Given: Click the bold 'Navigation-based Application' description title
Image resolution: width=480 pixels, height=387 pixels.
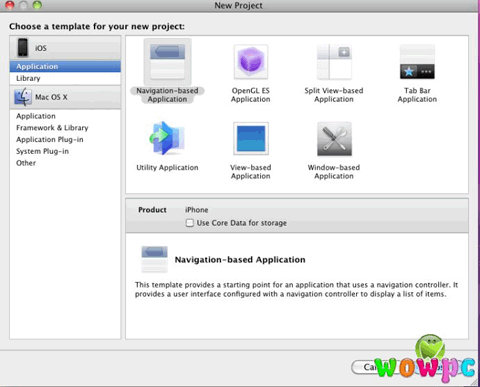Looking at the screenshot, I should click(x=240, y=260).
